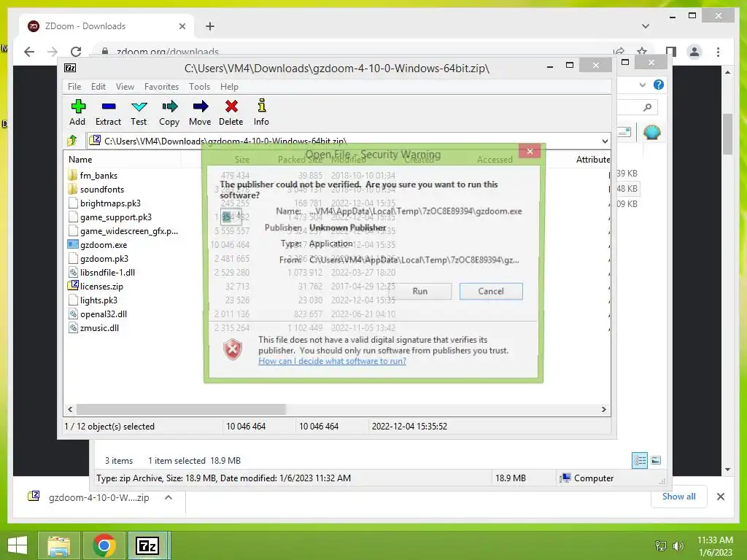Viewport: 747px width, 560px height.
Task: Toggle the Chrome side panel icon
Action: click(671, 52)
